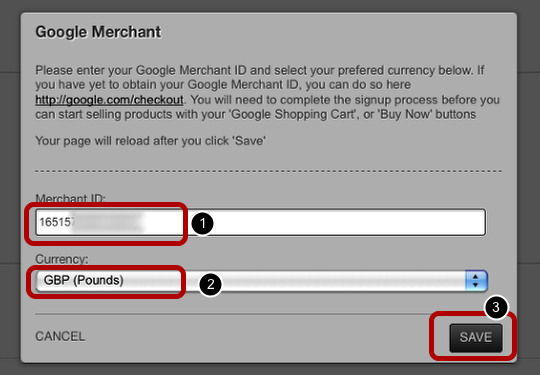This screenshot has width=540, height=375.
Task: Click the up arrow of the currency stepper
Action: pyautogui.click(x=476, y=277)
